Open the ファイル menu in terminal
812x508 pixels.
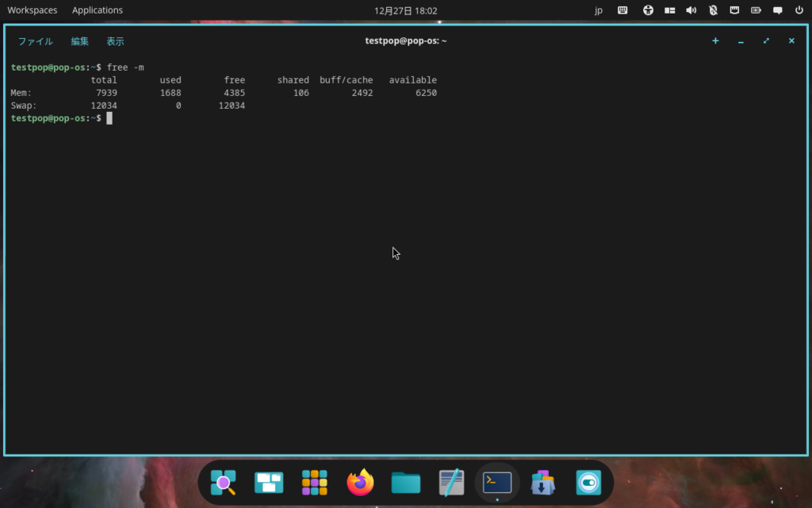[35, 41]
